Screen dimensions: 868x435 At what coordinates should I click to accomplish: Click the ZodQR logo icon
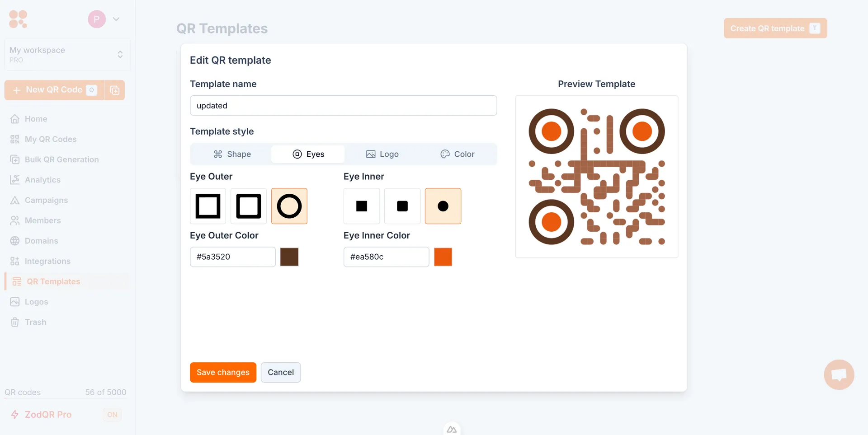click(18, 19)
